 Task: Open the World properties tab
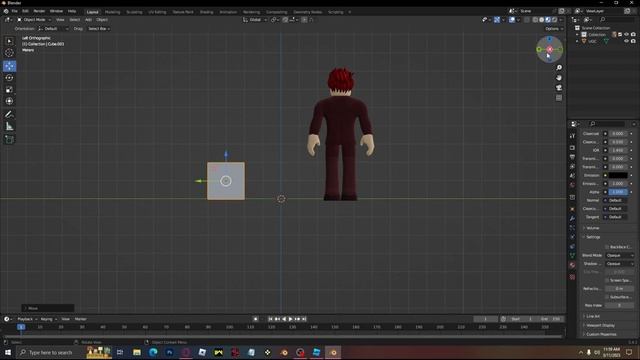[572, 185]
